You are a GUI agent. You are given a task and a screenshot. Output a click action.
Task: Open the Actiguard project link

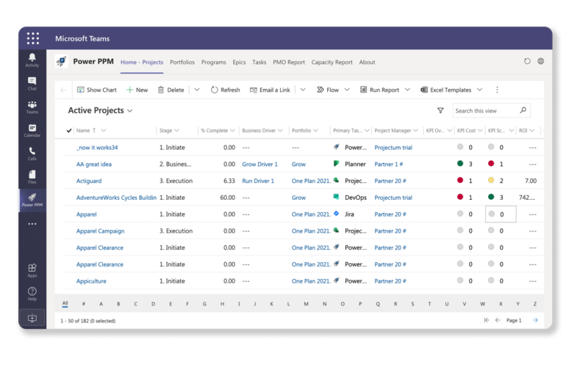point(89,181)
